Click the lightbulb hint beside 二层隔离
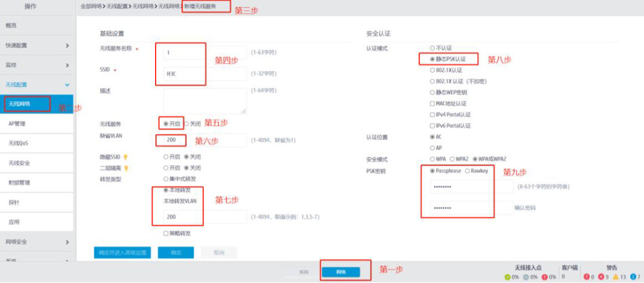 (126, 168)
